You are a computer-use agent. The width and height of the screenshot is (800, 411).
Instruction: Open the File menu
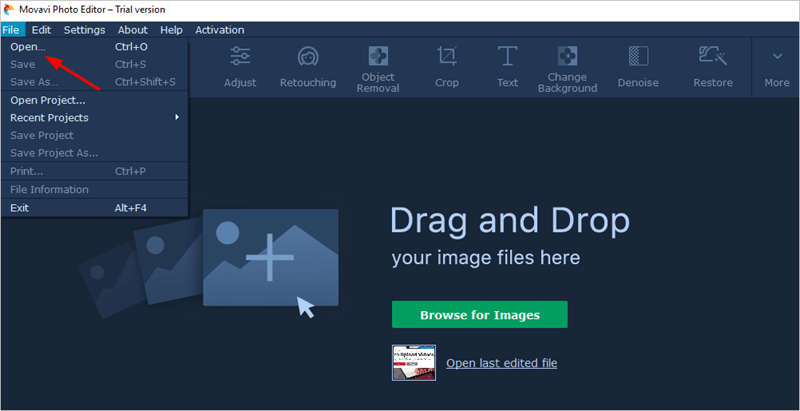pyautogui.click(x=11, y=30)
